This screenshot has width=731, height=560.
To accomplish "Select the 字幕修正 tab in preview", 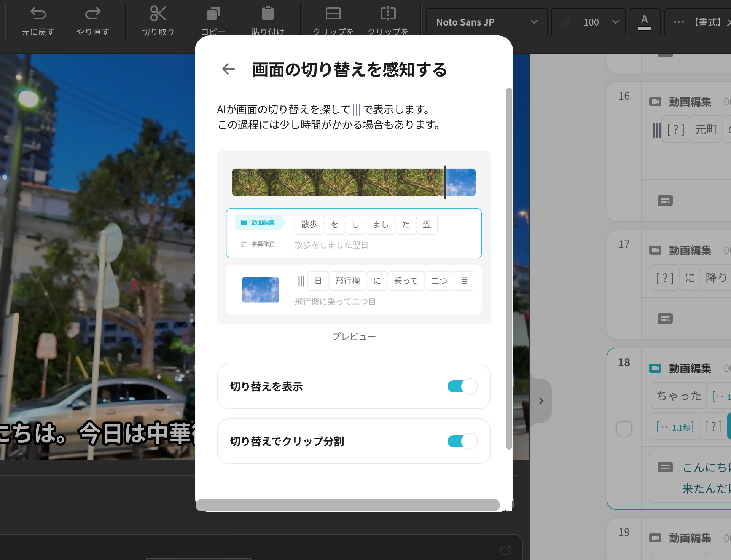I will (258, 244).
